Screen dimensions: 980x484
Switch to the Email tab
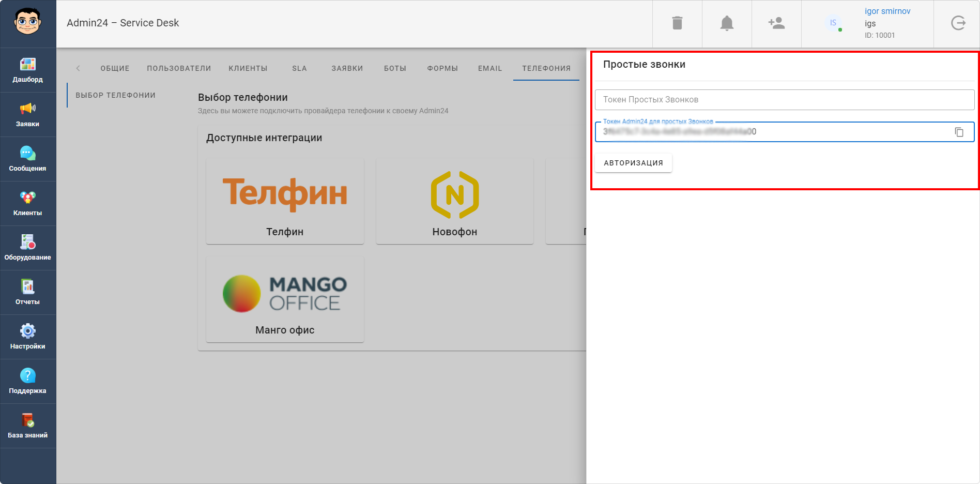coord(490,68)
